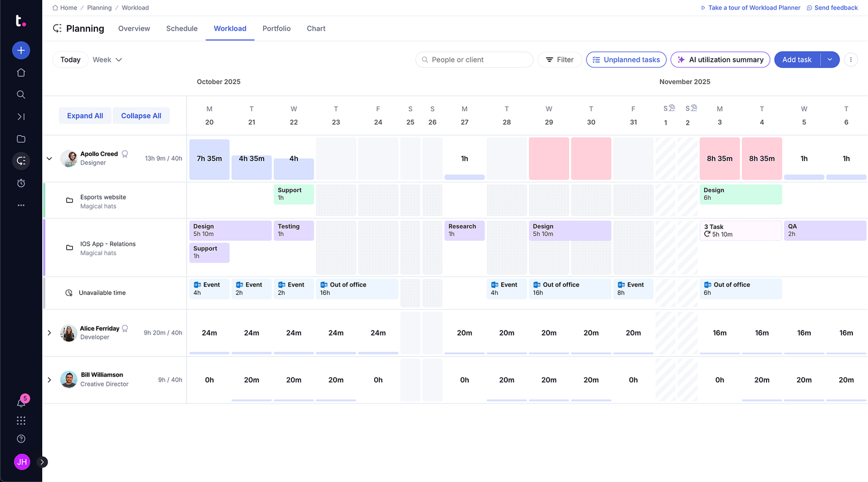Click the blue plus create button
Image resolution: width=868 pixels, height=482 pixels.
coord(21,50)
